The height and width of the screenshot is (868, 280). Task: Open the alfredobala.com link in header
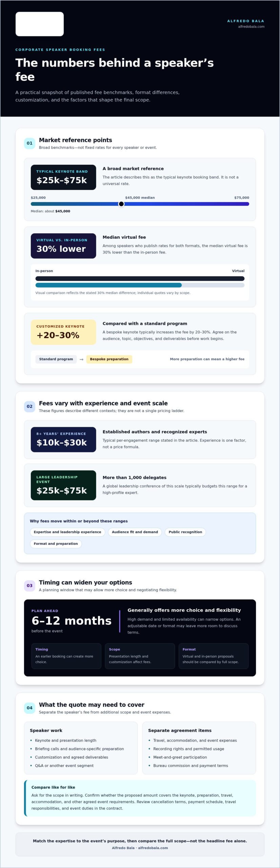click(251, 26)
